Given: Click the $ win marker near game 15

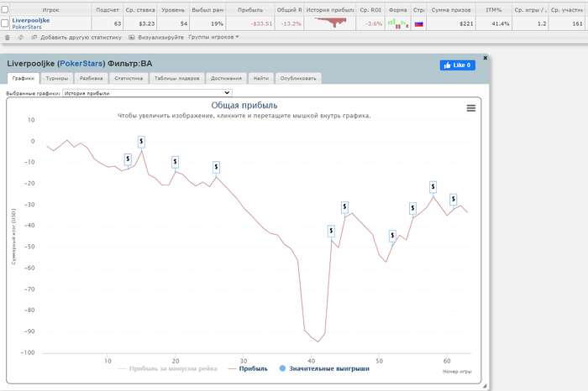Looking at the screenshot, I should point(141,142).
